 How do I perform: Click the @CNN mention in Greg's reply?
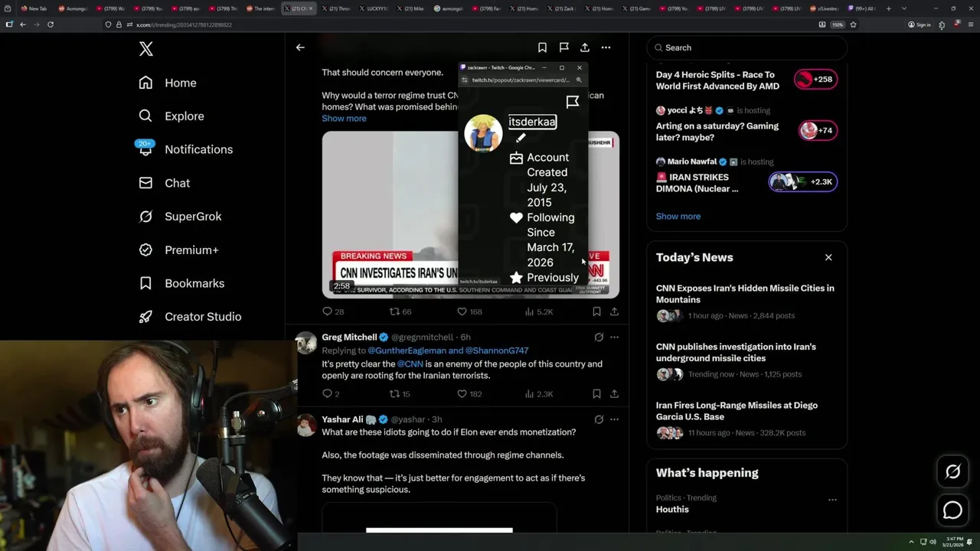[410, 364]
